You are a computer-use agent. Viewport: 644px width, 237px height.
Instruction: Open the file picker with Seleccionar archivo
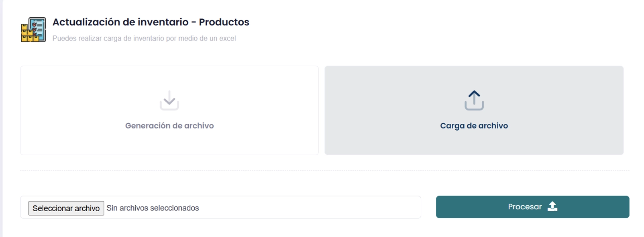pos(66,208)
